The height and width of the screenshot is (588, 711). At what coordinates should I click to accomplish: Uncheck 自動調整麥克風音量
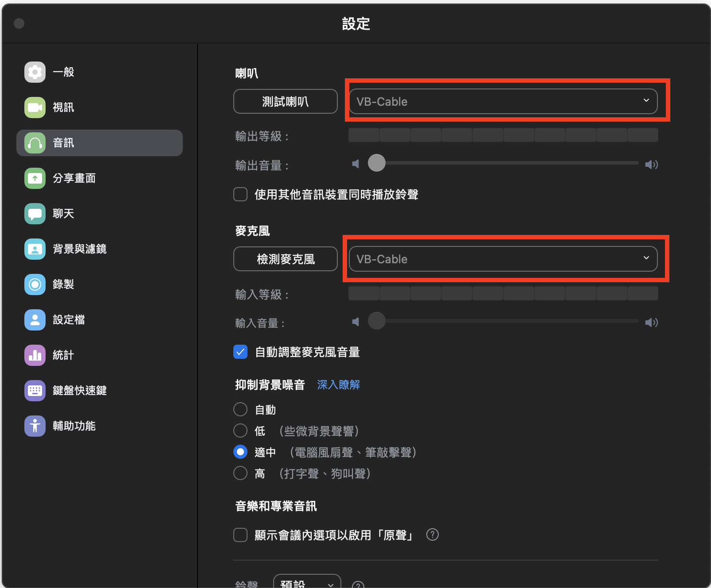pos(240,352)
